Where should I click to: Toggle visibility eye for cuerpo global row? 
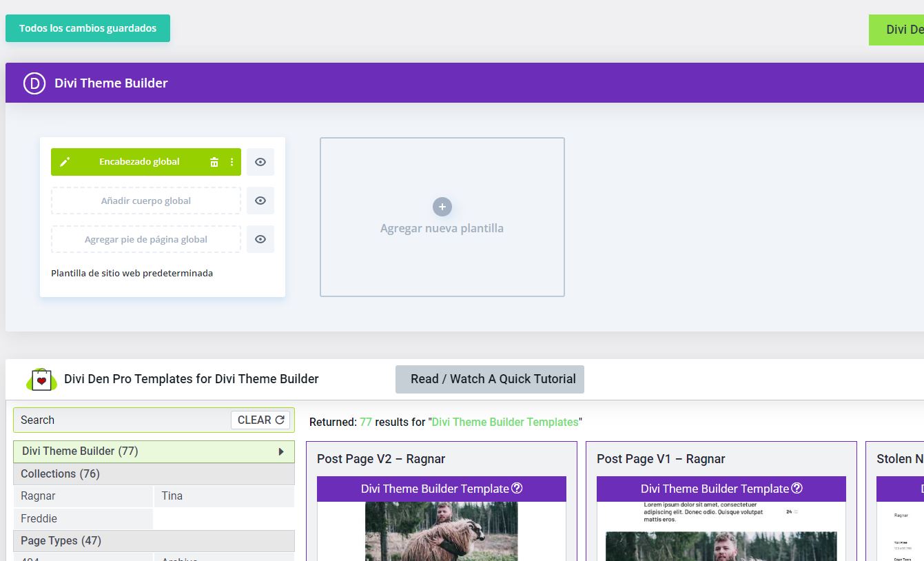click(260, 201)
